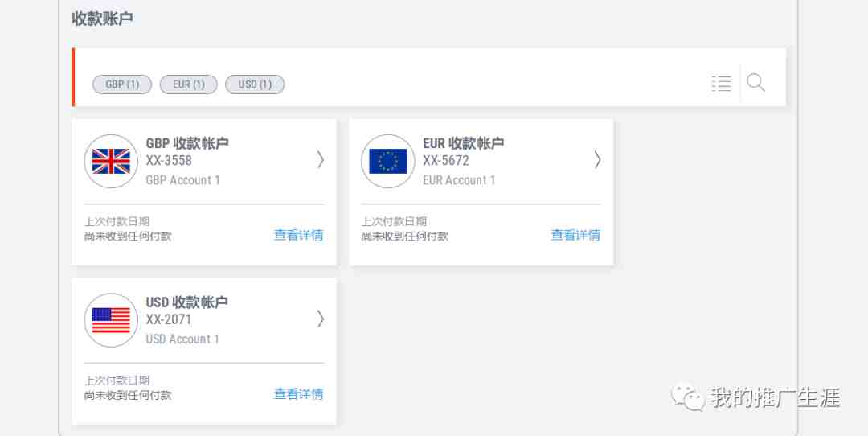This screenshot has height=436, width=868.
Task: Filter accounts by USD (1) chip
Action: tap(255, 84)
